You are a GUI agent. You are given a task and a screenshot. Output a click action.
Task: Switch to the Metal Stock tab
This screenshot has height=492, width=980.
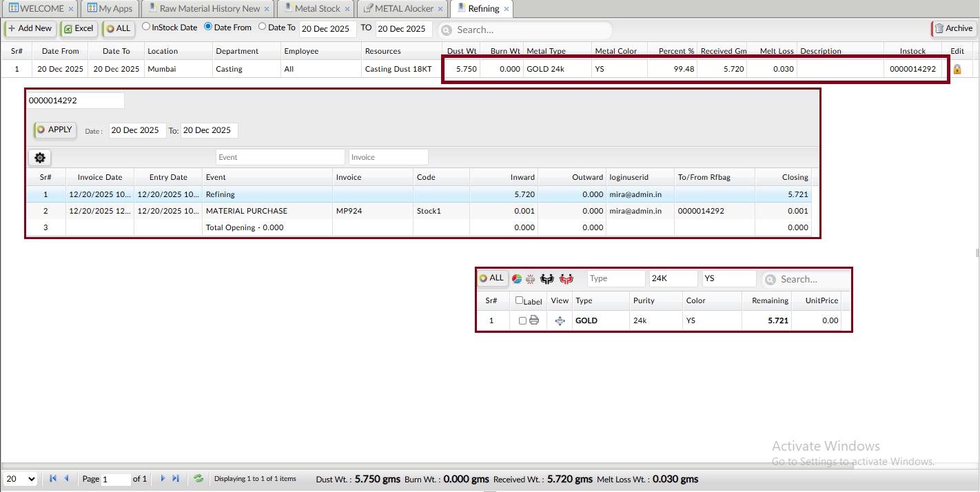[x=317, y=9]
